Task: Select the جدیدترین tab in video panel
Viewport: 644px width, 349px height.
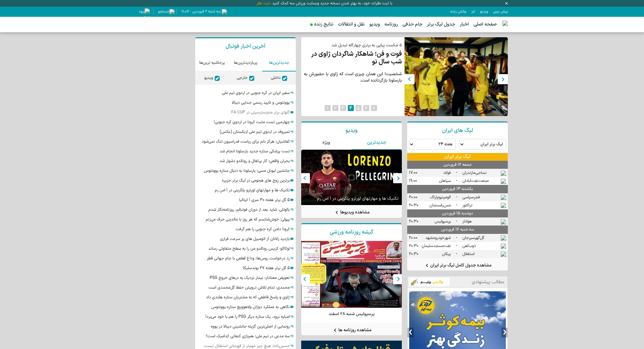Action: [x=377, y=143]
